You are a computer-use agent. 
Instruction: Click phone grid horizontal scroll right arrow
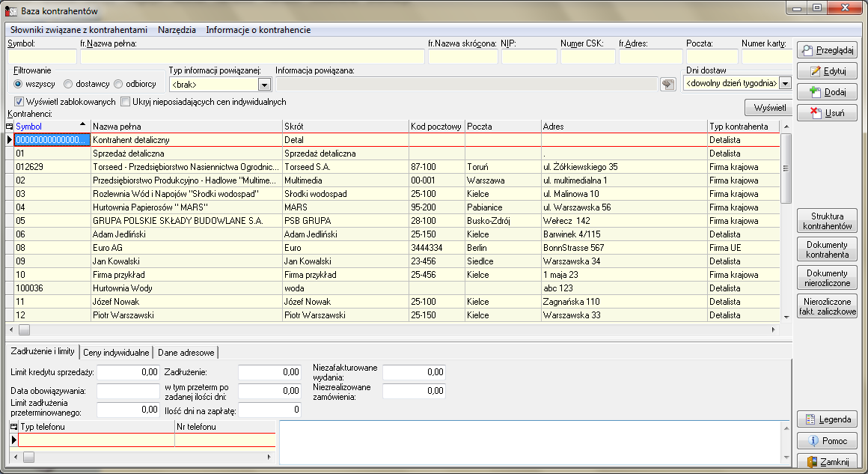pyautogui.click(x=269, y=457)
